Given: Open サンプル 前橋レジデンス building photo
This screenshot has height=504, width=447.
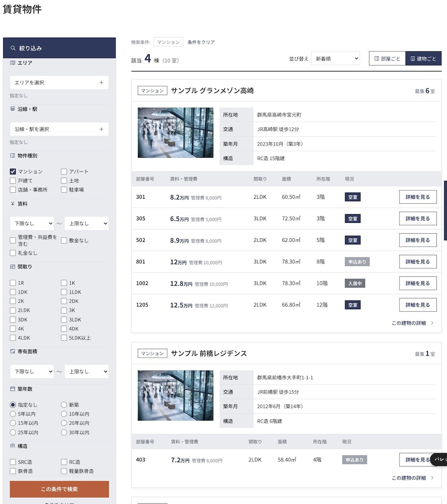Looking at the screenshot, I should 176,395.
